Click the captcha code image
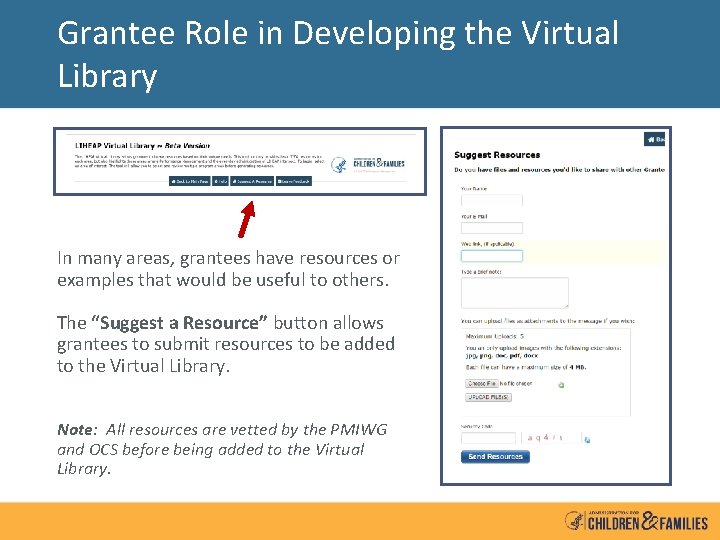 [551, 438]
